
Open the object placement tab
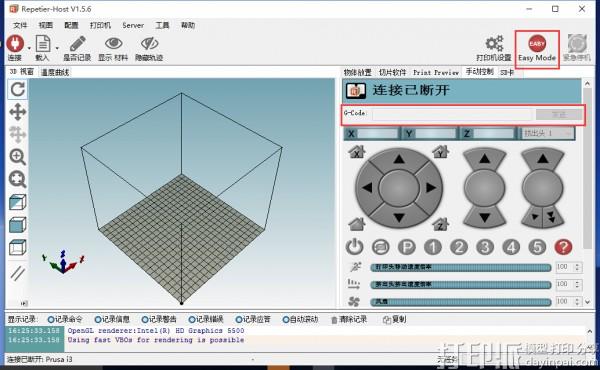(357, 72)
